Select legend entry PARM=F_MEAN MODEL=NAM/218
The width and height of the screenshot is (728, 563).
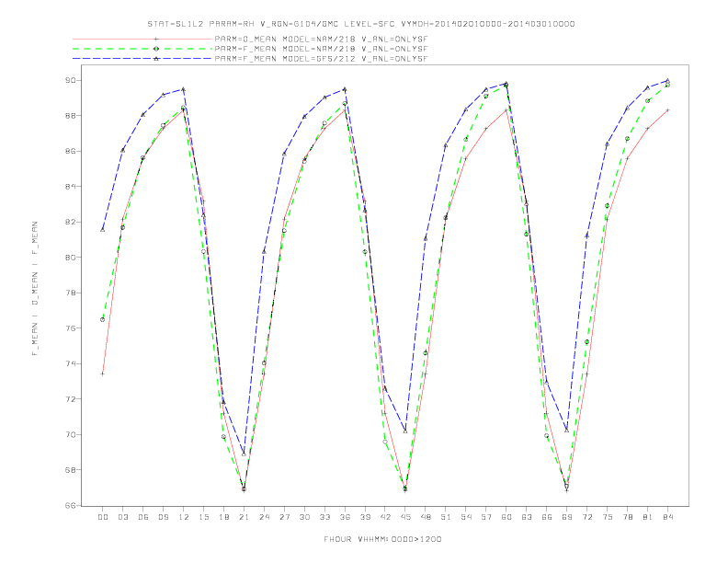tap(321, 49)
